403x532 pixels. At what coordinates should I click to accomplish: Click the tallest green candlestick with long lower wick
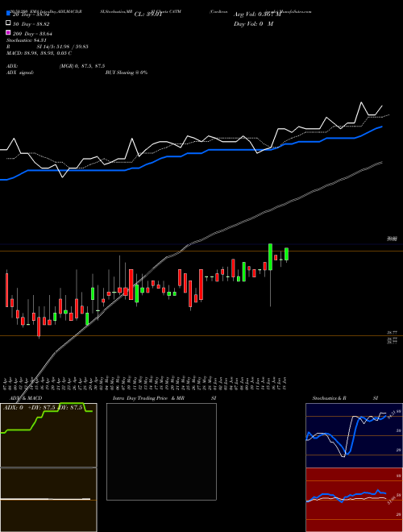pyautogui.click(x=270, y=257)
